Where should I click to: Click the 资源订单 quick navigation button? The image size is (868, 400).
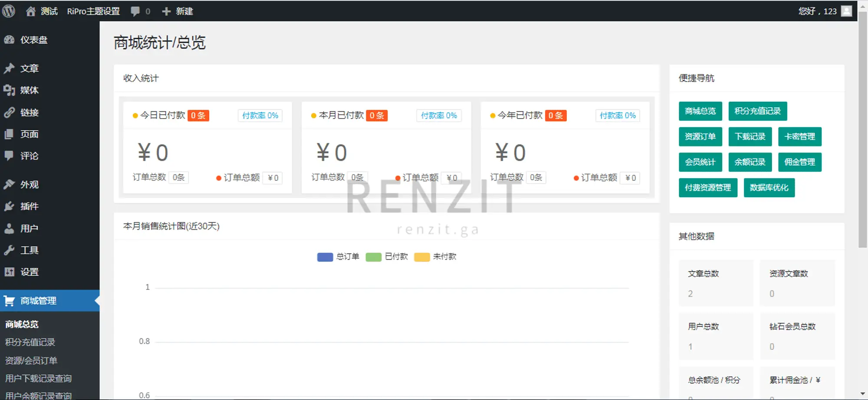coord(700,136)
